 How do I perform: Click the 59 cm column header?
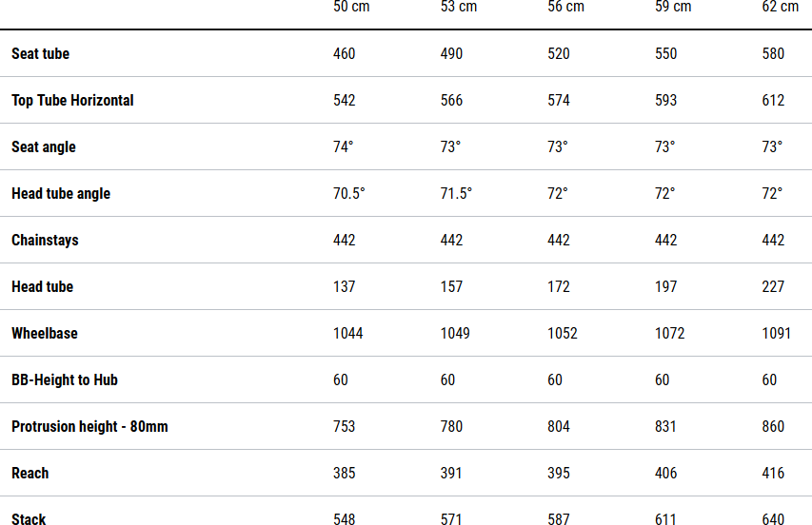pyautogui.click(x=673, y=8)
